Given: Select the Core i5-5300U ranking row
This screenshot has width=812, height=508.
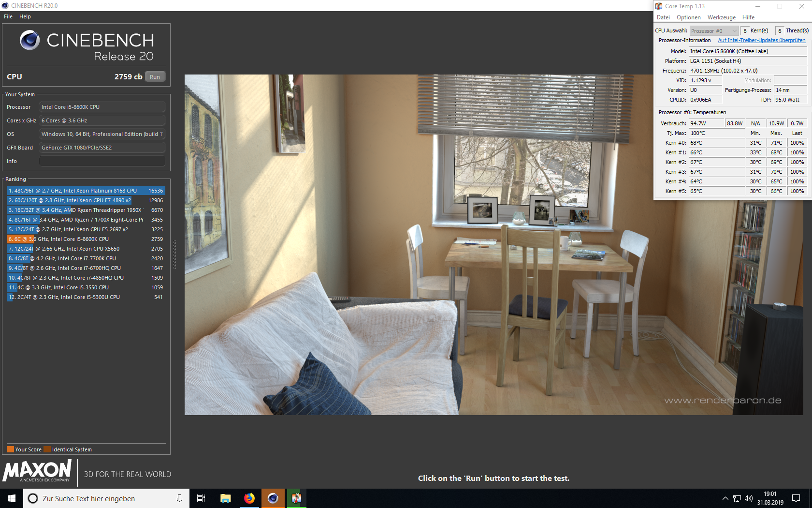Looking at the screenshot, I should click(86, 297).
